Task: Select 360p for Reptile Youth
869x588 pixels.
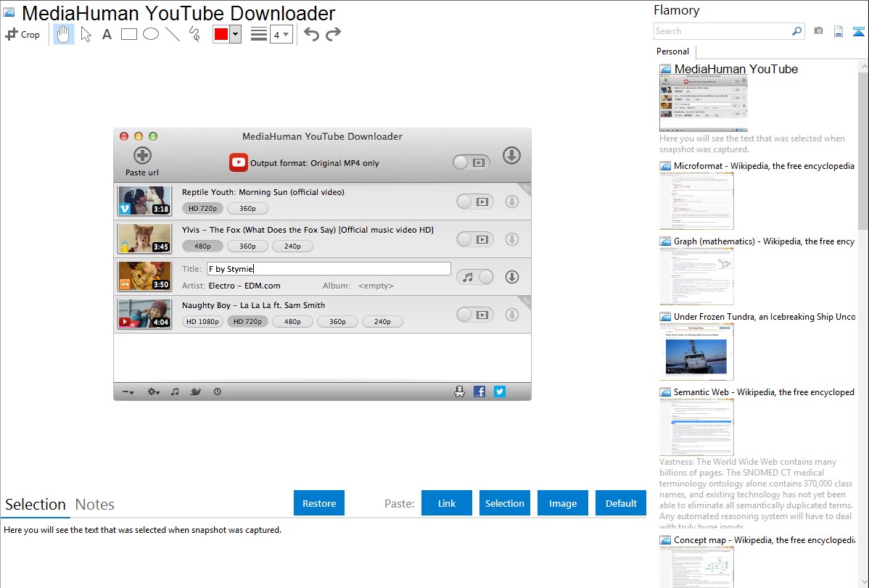Action: click(247, 208)
